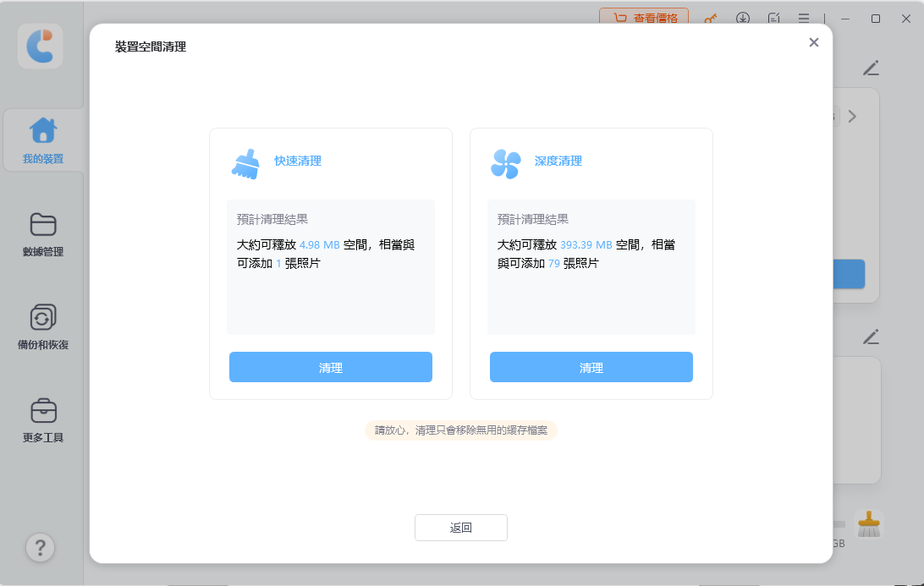
Task: Click the blue button behind the dialog
Action: pos(850,274)
